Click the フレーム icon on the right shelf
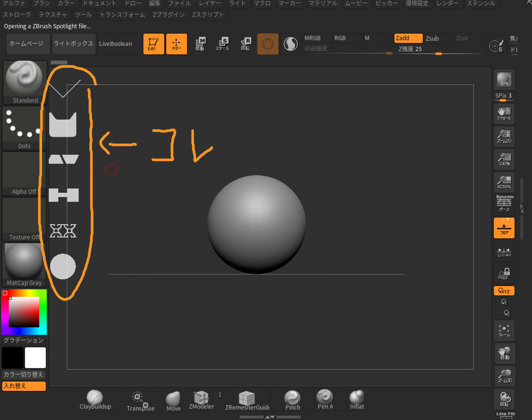The image size is (532, 420). 503,330
